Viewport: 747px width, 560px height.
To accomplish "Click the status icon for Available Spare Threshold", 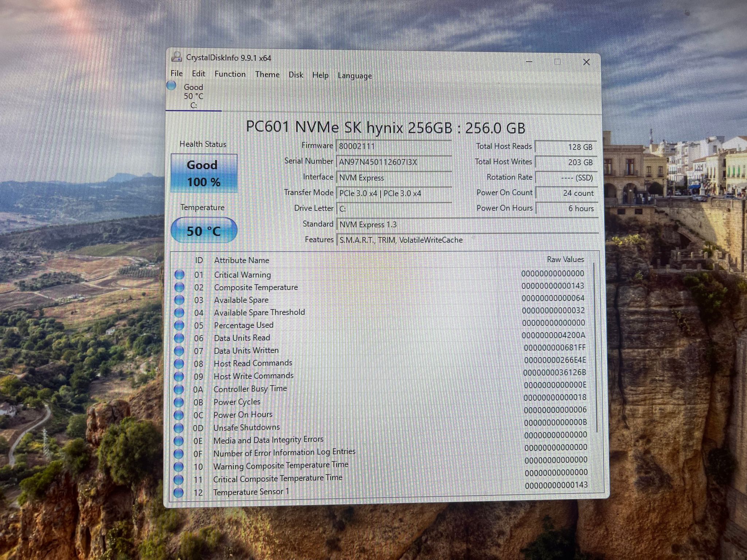I will (x=179, y=313).
